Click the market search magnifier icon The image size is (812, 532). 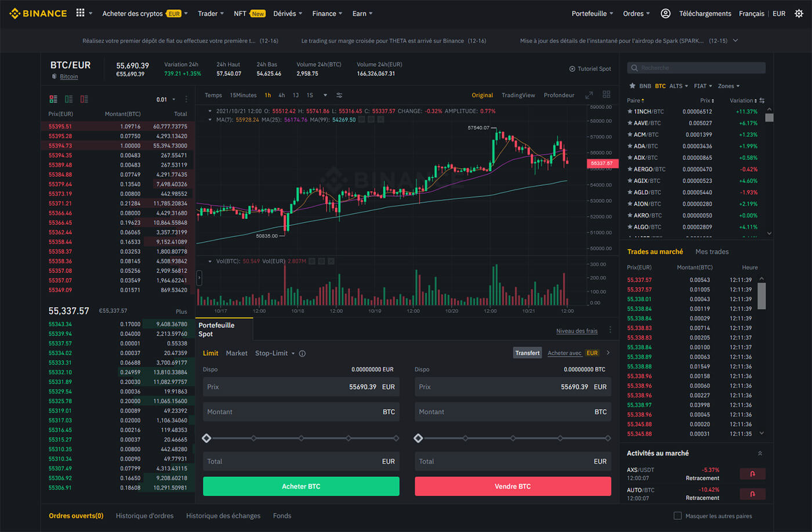pos(635,68)
